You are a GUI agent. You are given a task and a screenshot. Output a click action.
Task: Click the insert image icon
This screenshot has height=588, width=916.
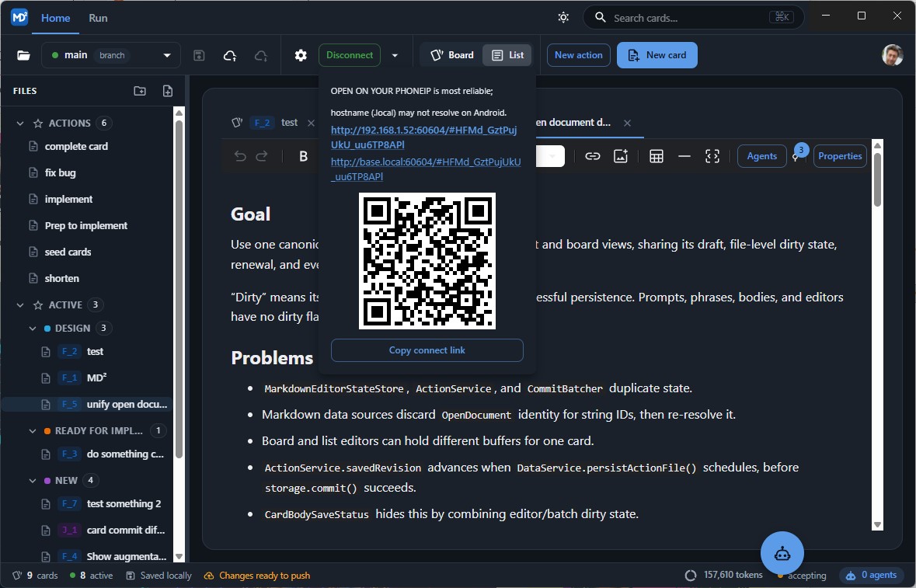tap(621, 156)
